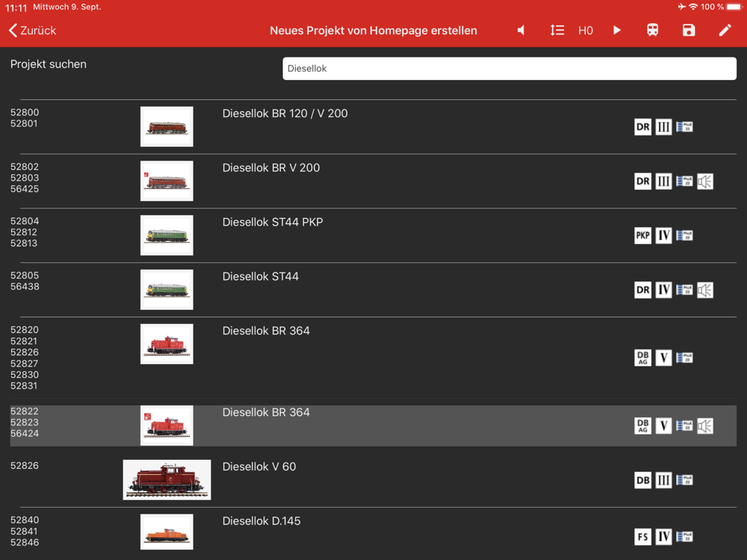Click PluX22 decoder icon in BR V 200 row
The height and width of the screenshot is (560, 747).
click(684, 181)
